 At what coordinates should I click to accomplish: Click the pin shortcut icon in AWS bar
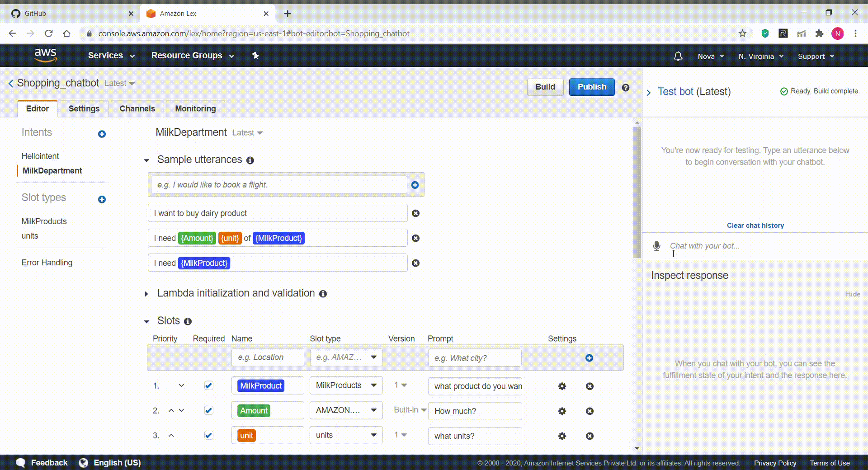point(255,56)
